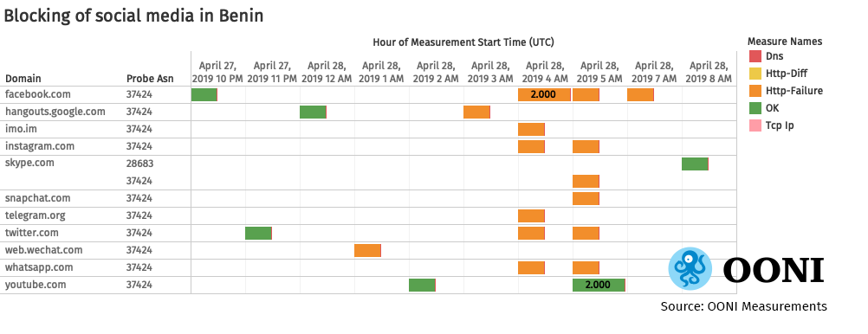
Task: Select the skype.com green bar at 8 AM
Action: [696, 164]
